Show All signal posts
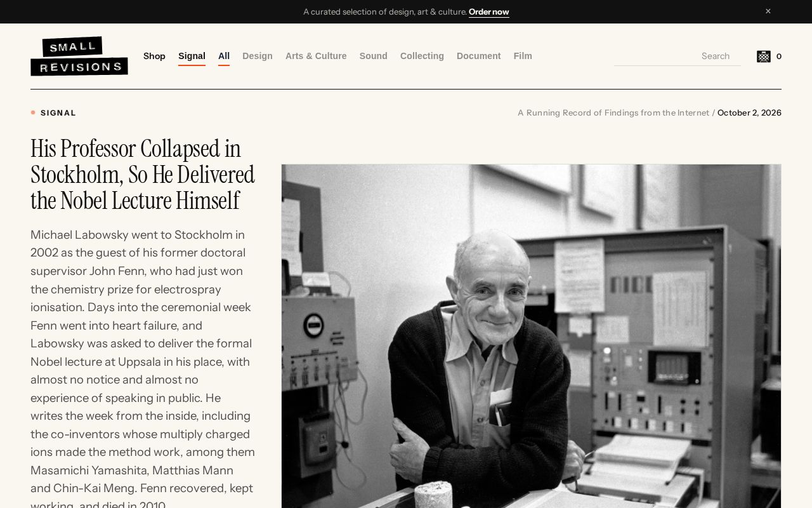This screenshot has height=508, width=812. click(224, 56)
